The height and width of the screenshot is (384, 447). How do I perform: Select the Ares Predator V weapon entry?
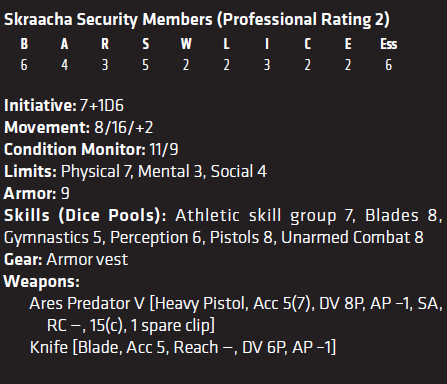tap(236, 314)
